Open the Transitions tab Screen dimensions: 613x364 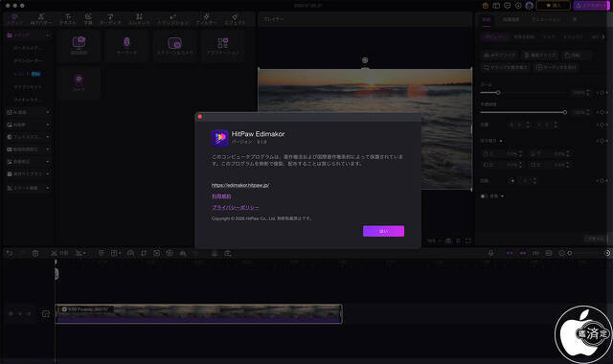click(x=173, y=19)
